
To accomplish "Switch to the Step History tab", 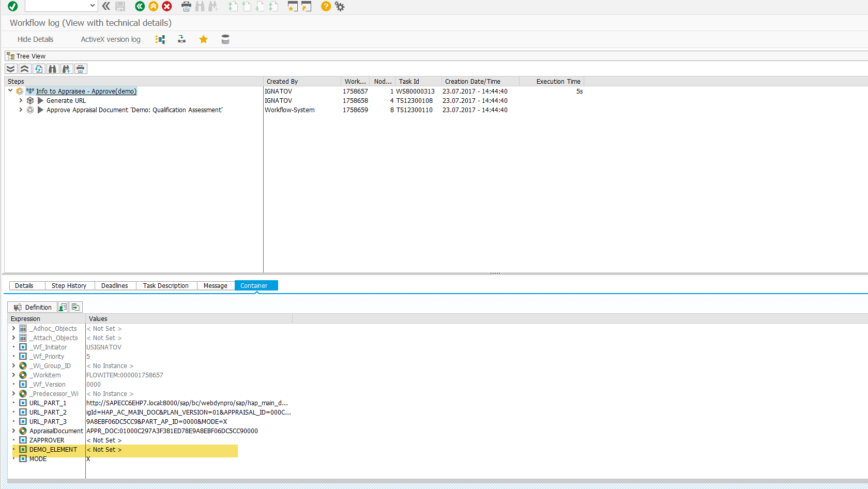I will (69, 286).
